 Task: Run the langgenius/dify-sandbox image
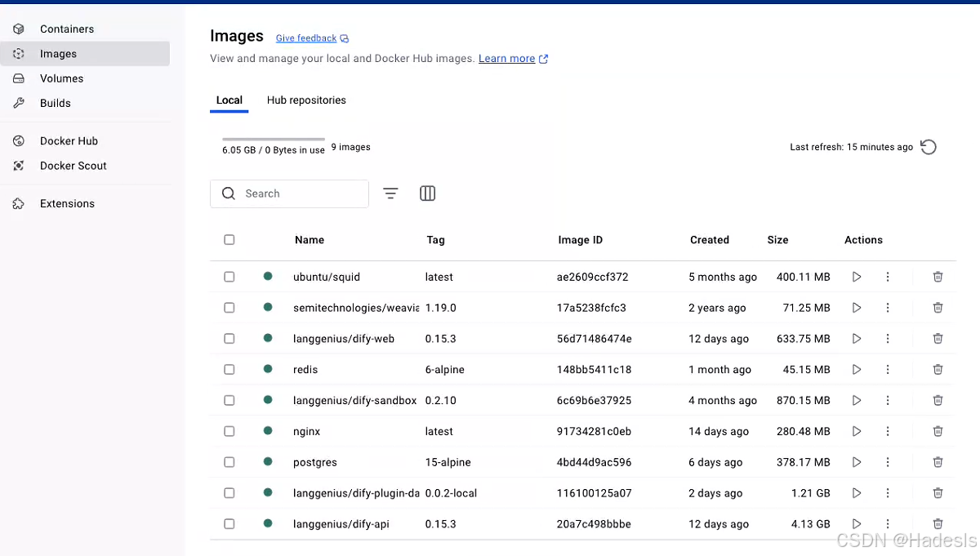coord(857,401)
